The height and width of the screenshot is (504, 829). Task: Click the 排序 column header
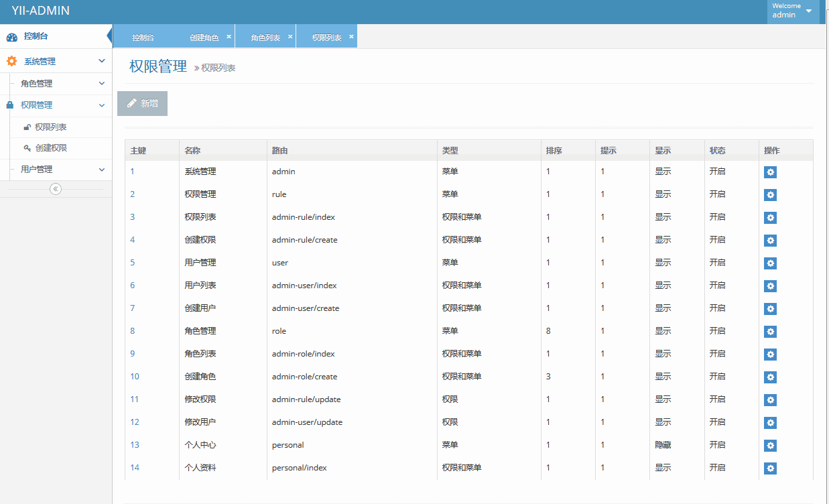pos(554,151)
